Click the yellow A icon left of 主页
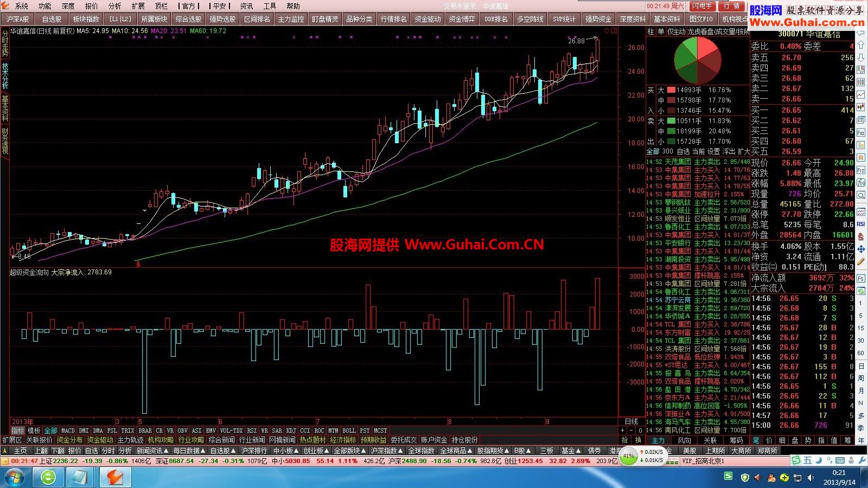 [5, 451]
